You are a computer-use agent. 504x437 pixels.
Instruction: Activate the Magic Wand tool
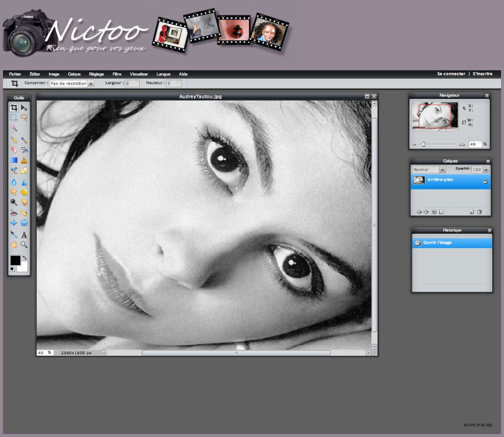click(14, 128)
